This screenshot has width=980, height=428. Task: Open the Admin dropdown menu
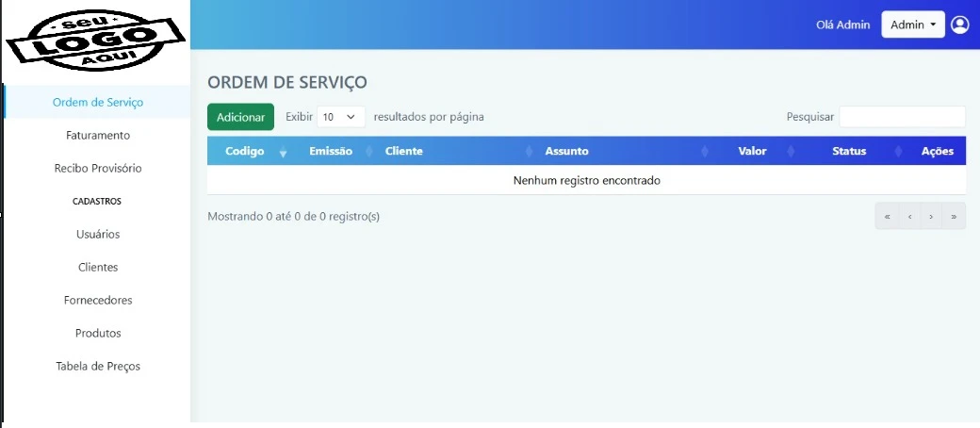tap(912, 25)
